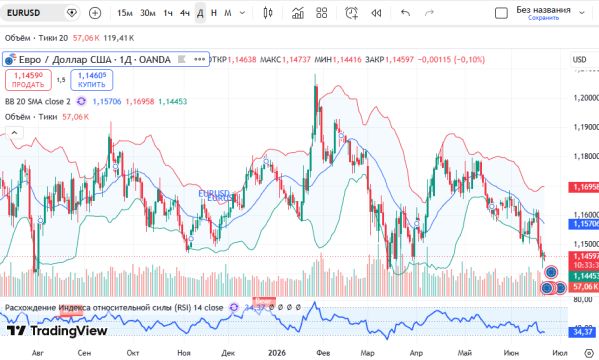This screenshot has height=360, width=599.
Task: Add a symbol with the plus circle icon
Action: (95, 13)
